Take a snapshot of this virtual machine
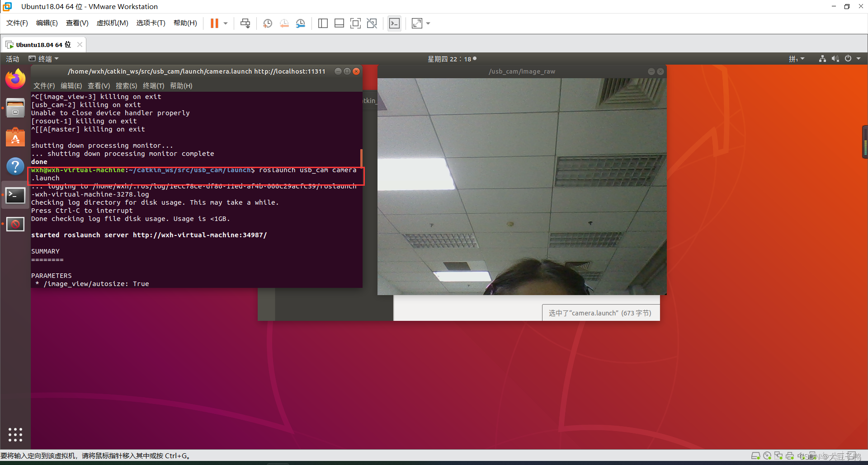The height and width of the screenshot is (465, 868). (268, 23)
